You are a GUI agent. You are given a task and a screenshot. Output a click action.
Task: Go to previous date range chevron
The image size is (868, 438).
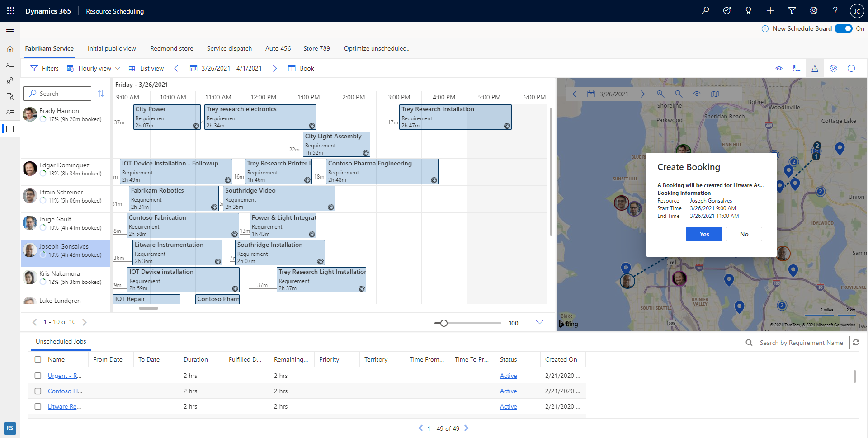[176, 68]
